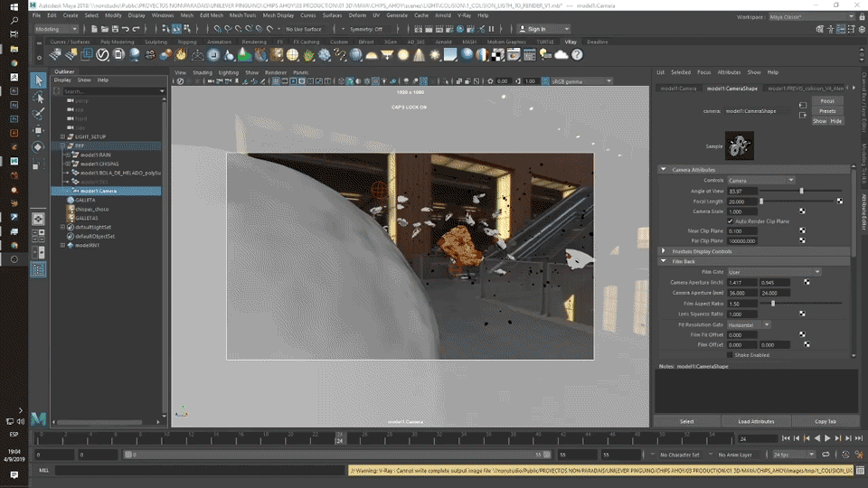Toggle the Camera Aperture inch map checker
The image size is (868, 488).
[x=807, y=282]
